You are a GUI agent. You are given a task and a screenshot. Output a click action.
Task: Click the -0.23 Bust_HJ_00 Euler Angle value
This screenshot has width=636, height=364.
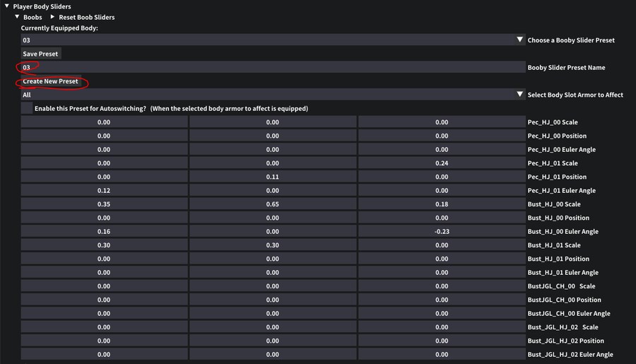[x=441, y=232]
